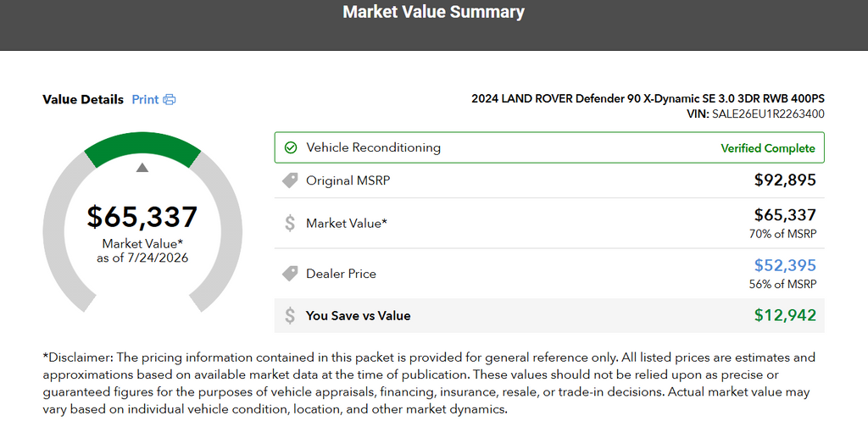Click the green segment of the value gauge
Image resolution: width=868 pixels, height=427 pixels.
point(142,147)
